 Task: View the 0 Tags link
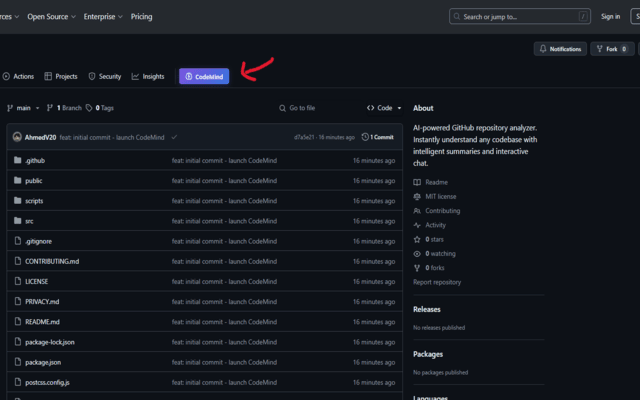tap(100, 108)
